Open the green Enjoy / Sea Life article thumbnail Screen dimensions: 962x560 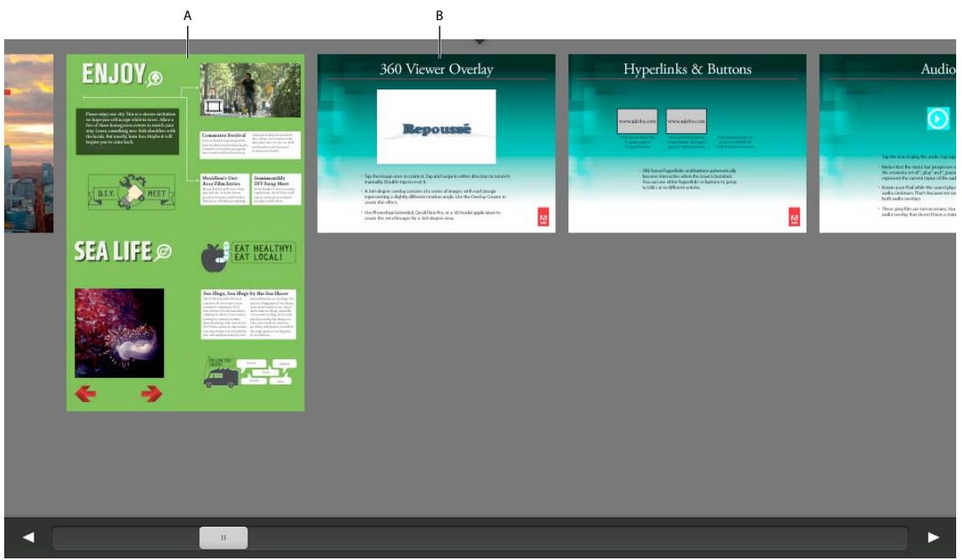[186, 232]
